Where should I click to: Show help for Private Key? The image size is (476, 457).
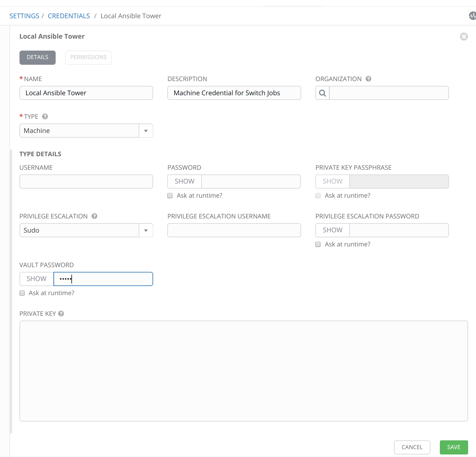click(61, 314)
